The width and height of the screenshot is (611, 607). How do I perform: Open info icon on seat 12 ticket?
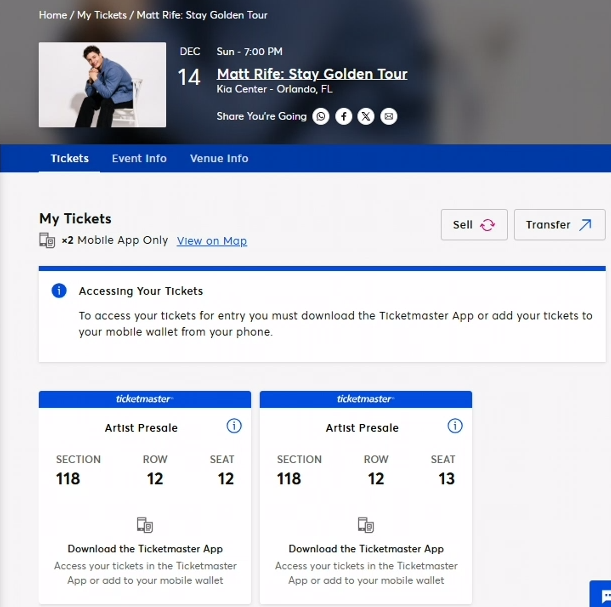[x=234, y=426]
